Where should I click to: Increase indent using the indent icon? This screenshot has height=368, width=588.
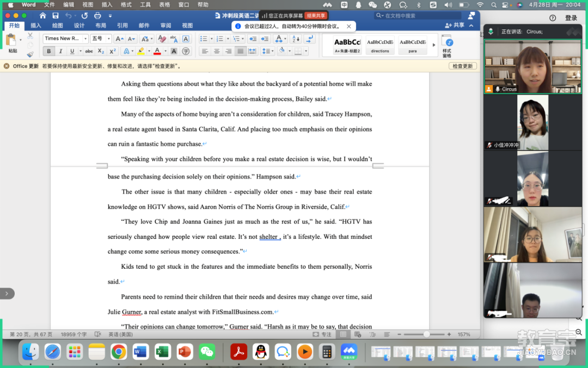tap(265, 39)
